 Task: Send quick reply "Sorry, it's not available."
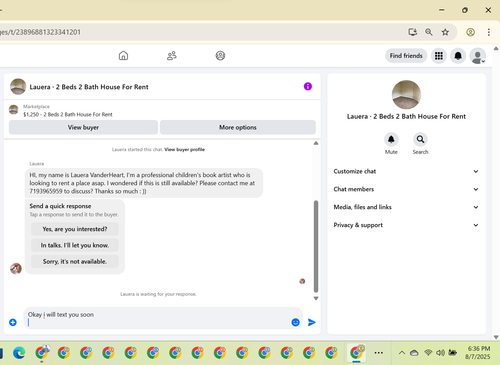coord(75,262)
